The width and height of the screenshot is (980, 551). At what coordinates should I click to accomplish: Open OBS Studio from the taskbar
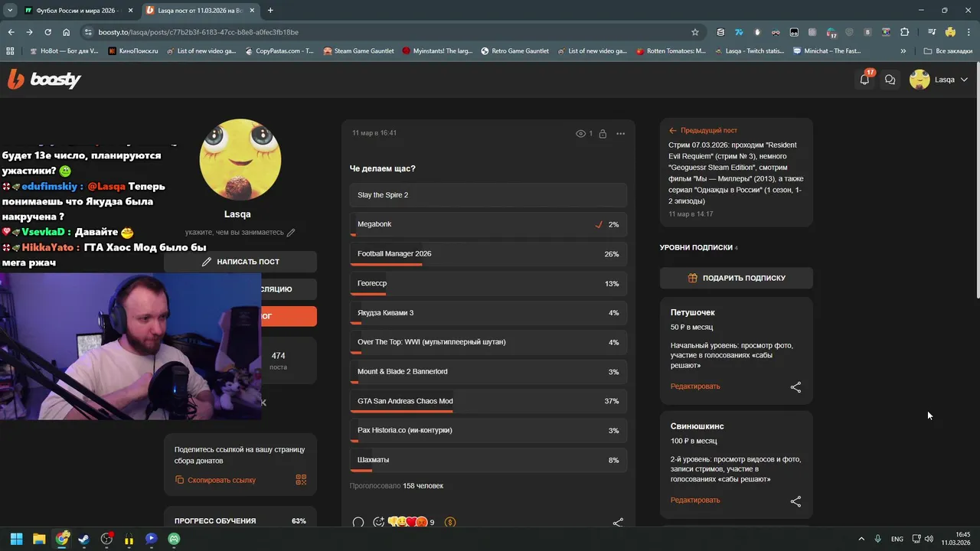pos(106,539)
